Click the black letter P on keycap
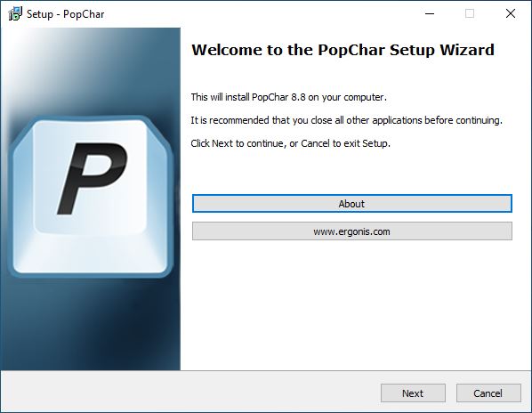Image resolution: width=532 pixels, height=413 pixels. click(x=92, y=179)
